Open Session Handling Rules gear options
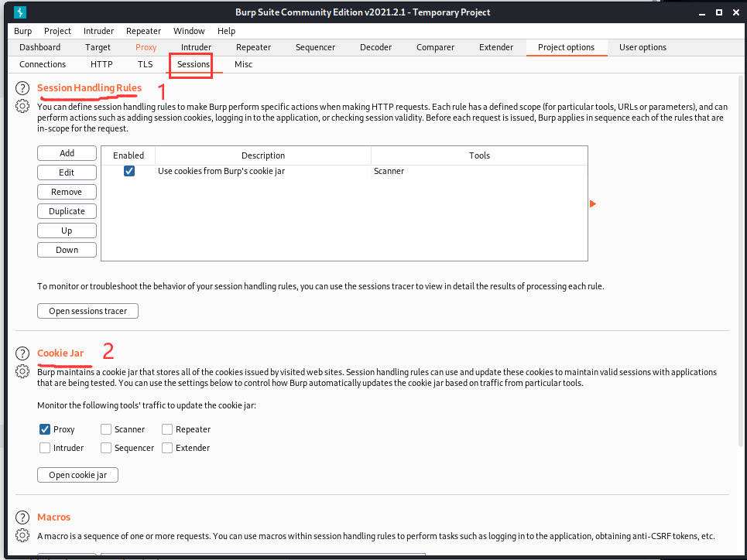747x560 pixels. 22,106
